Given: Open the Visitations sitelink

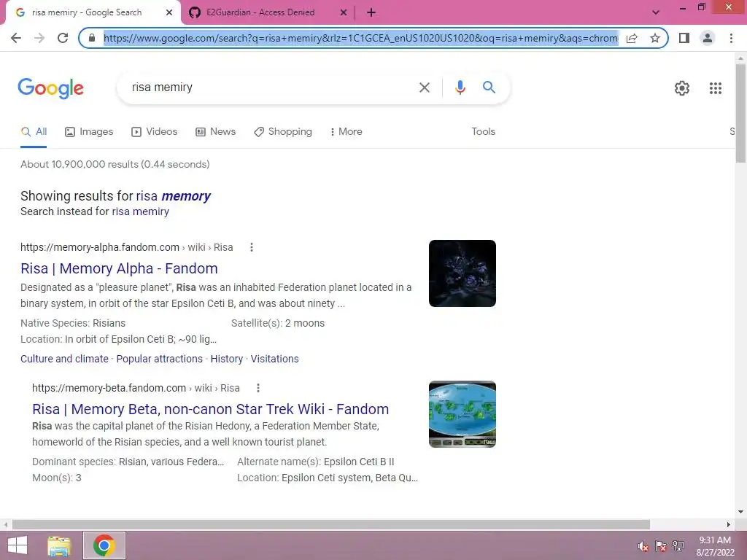Looking at the screenshot, I should [275, 359].
